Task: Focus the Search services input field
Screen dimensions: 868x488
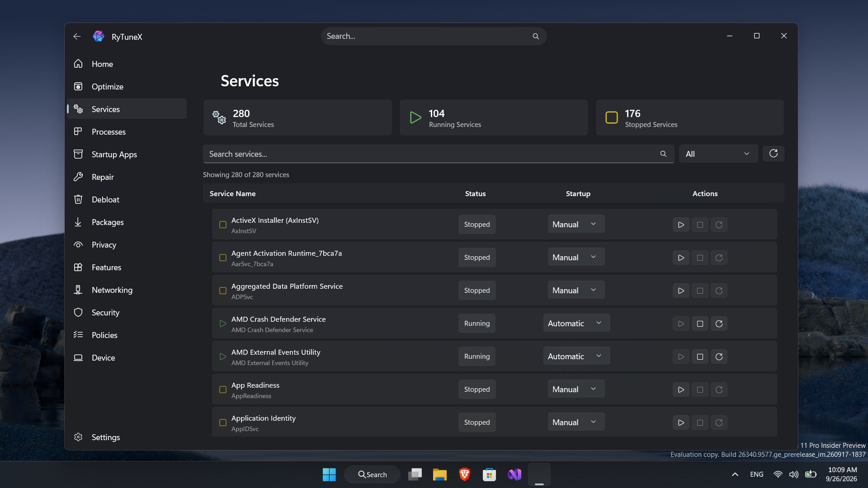Action: pos(438,154)
